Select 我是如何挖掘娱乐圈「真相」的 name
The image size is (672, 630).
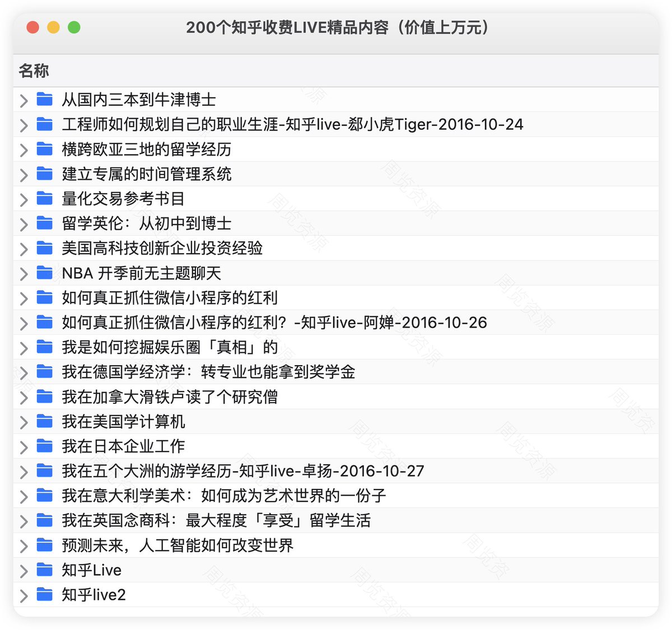(170, 347)
